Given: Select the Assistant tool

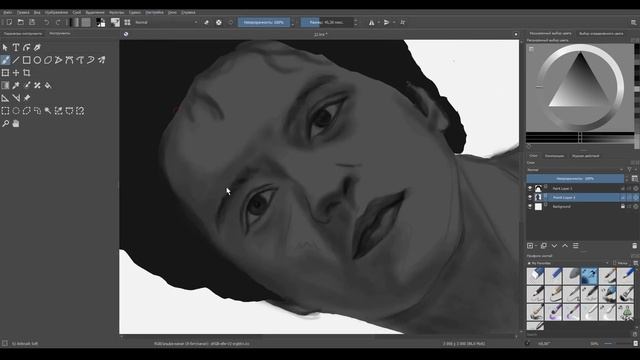Looking at the screenshot, I should pyautogui.click(x=5, y=98).
